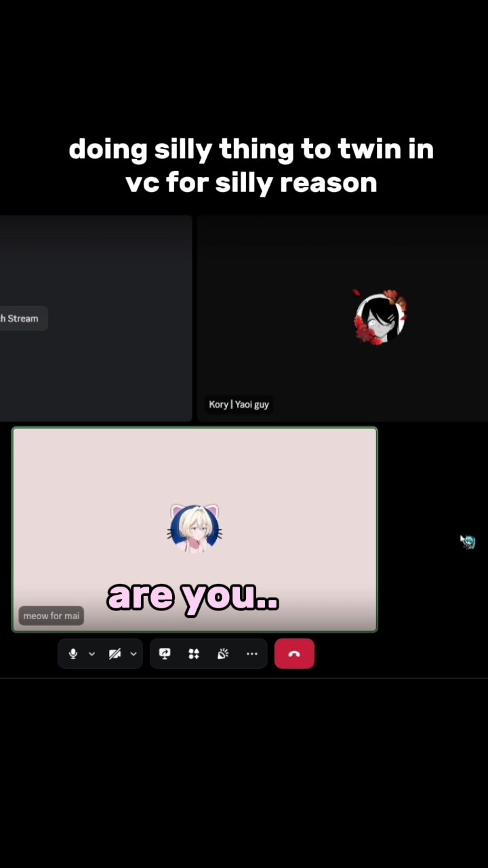Disconnect from the voice call
The image size is (488, 868).
pyautogui.click(x=294, y=654)
